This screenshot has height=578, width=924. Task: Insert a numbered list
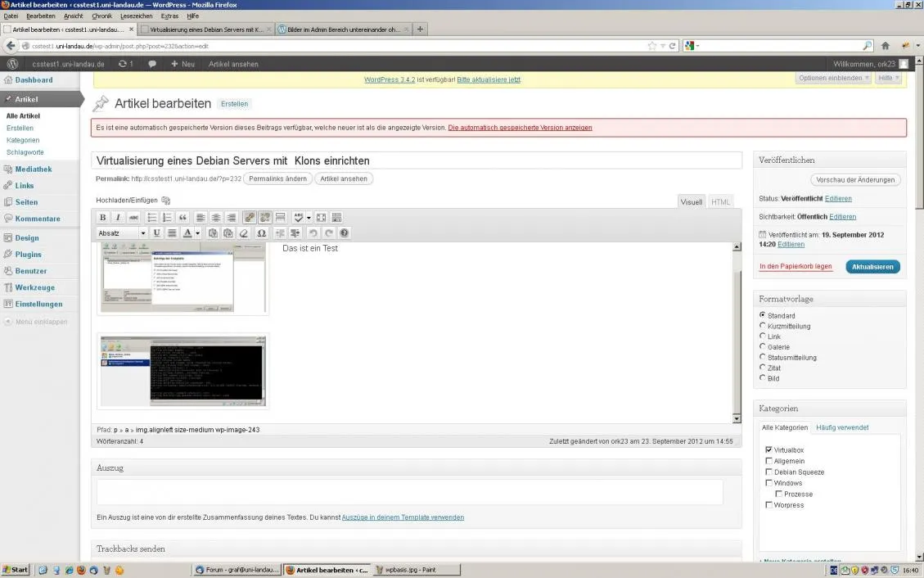click(x=167, y=218)
